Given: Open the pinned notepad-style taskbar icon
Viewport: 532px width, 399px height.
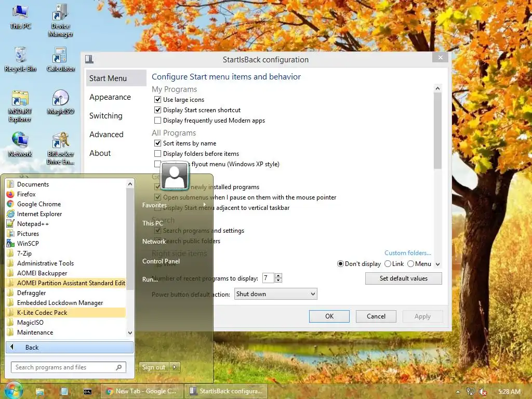Looking at the screenshot, I should (64, 391).
